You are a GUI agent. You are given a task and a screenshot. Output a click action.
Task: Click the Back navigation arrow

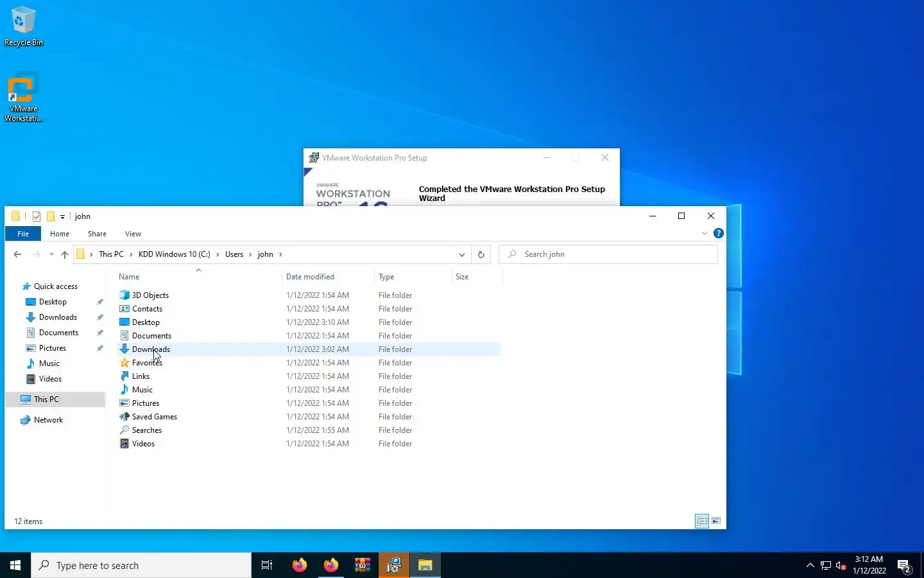(x=17, y=254)
